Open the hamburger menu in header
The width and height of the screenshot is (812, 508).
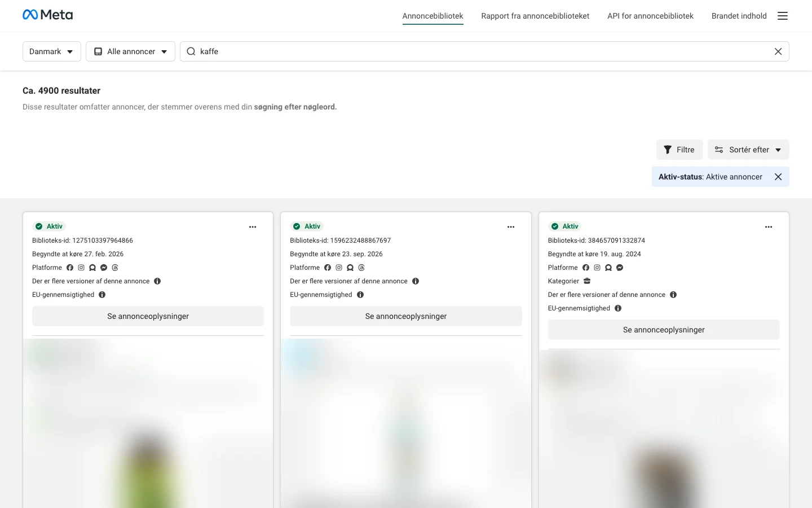pyautogui.click(x=783, y=16)
